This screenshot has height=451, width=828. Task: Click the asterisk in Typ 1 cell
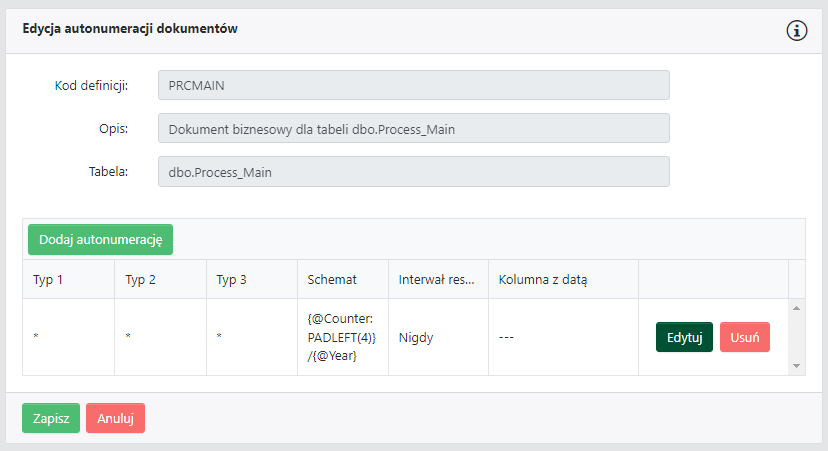pos(36,338)
